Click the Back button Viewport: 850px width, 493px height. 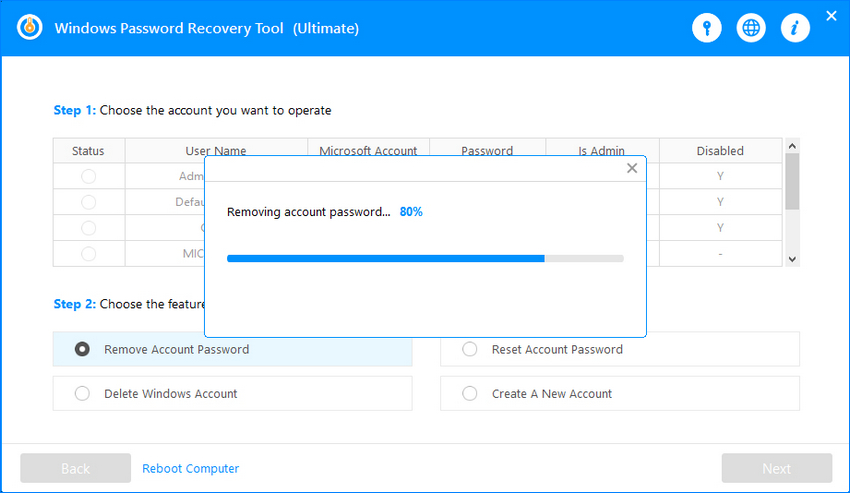(75, 468)
